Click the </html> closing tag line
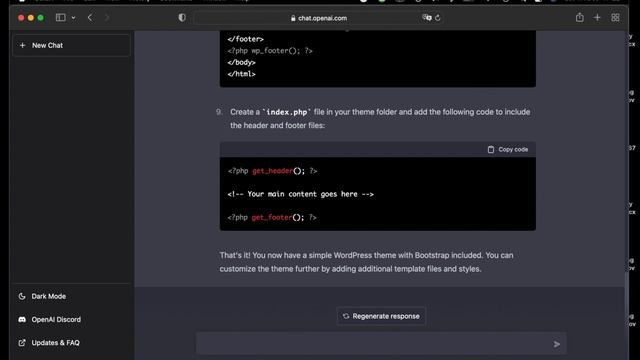This screenshot has height=360, width=640. (x=241, y=74)
